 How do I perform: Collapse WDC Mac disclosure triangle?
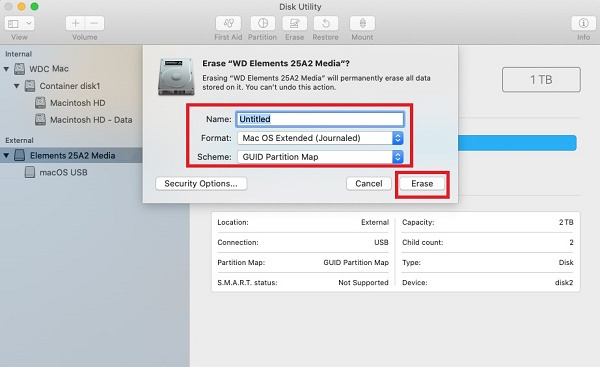[7, 69]
